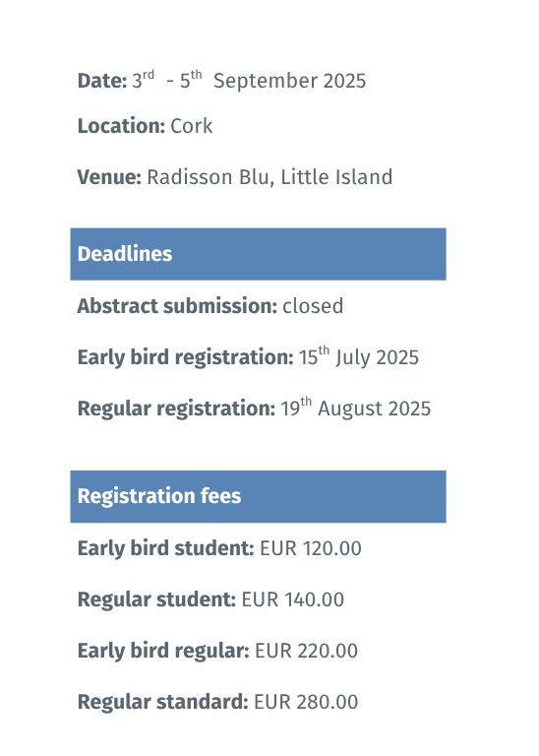Click the Early bird registration label

click(x=186, y=357)
